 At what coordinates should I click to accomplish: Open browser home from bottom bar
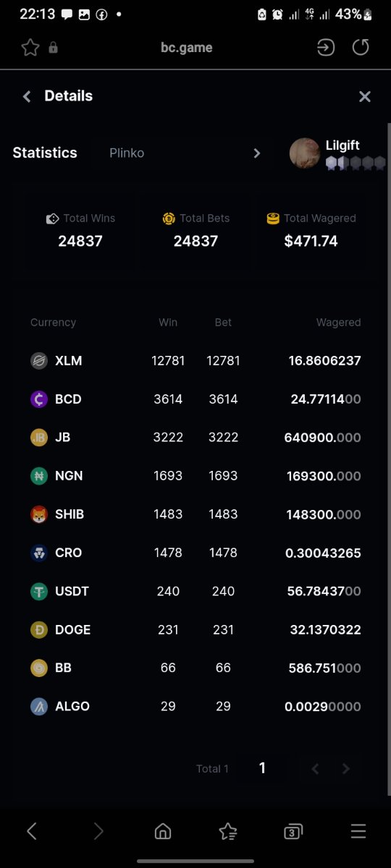(163, 832)
